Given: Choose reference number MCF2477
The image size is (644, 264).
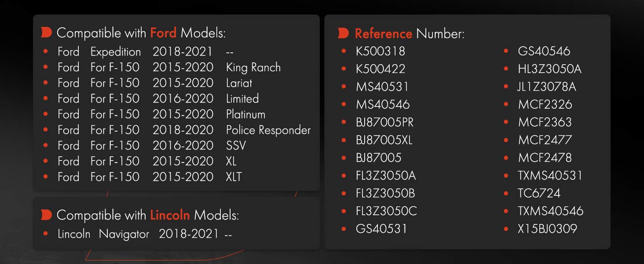Looking at the screenshot, I should 545,140.
